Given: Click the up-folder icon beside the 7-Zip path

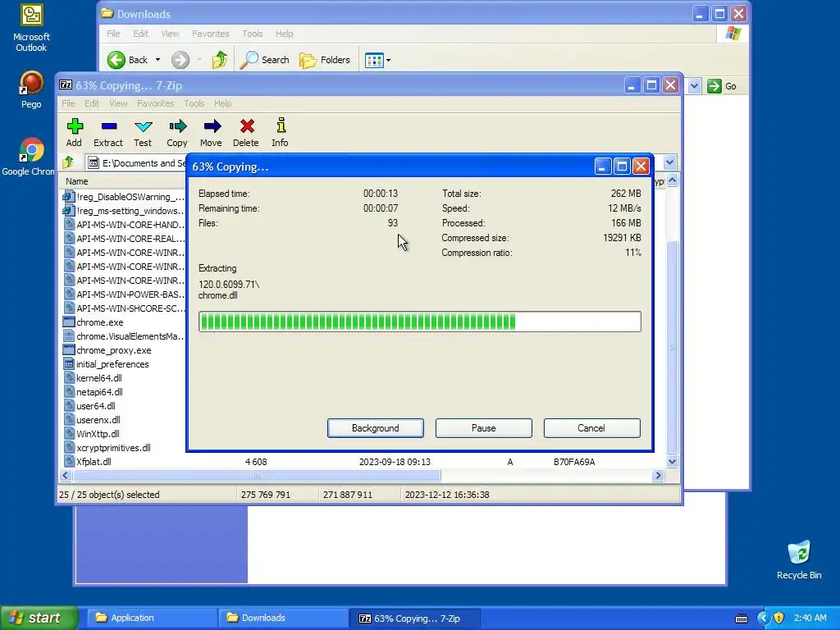Looking at the screenshot, I should [68, 162].
